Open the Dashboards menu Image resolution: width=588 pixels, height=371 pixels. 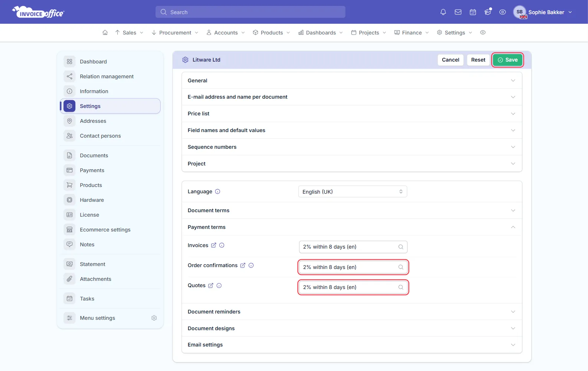coord(321,33)
